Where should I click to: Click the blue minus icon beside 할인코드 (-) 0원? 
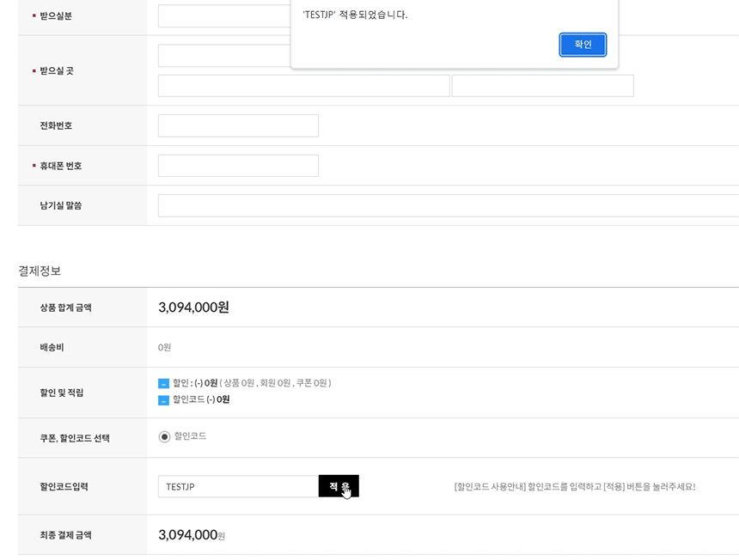[163, 400]
